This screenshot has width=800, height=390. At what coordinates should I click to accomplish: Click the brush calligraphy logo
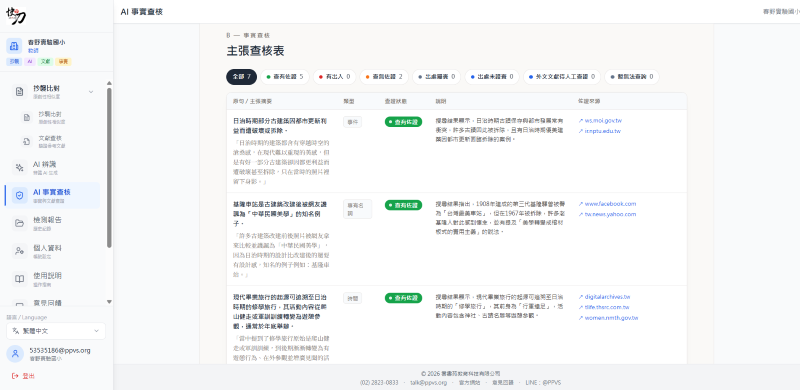(16, 15)
